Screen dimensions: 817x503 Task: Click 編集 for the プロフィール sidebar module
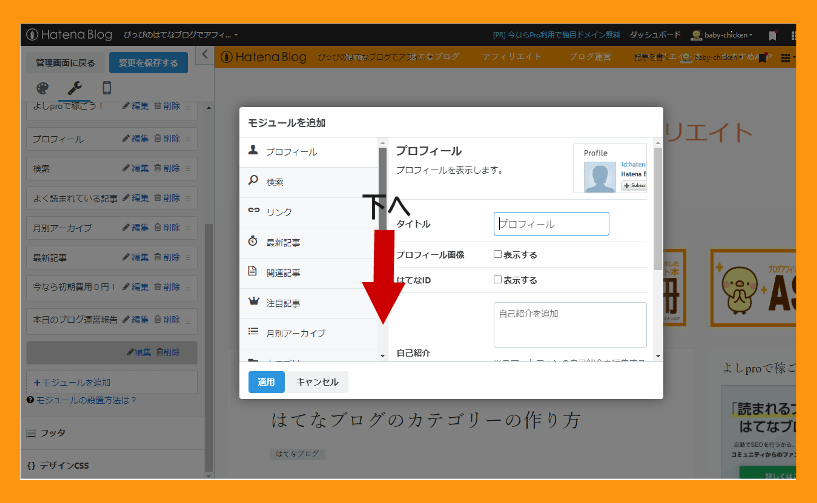coord(135,139)
